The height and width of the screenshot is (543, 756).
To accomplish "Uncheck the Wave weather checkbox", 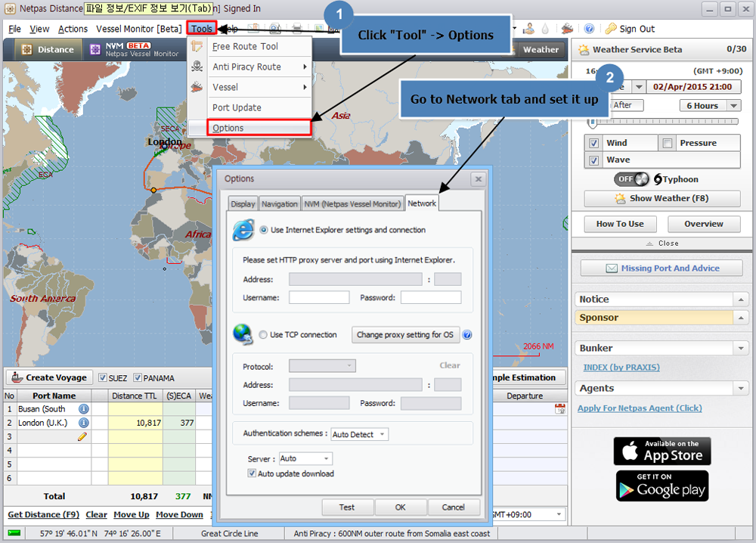I will (594, 160).
